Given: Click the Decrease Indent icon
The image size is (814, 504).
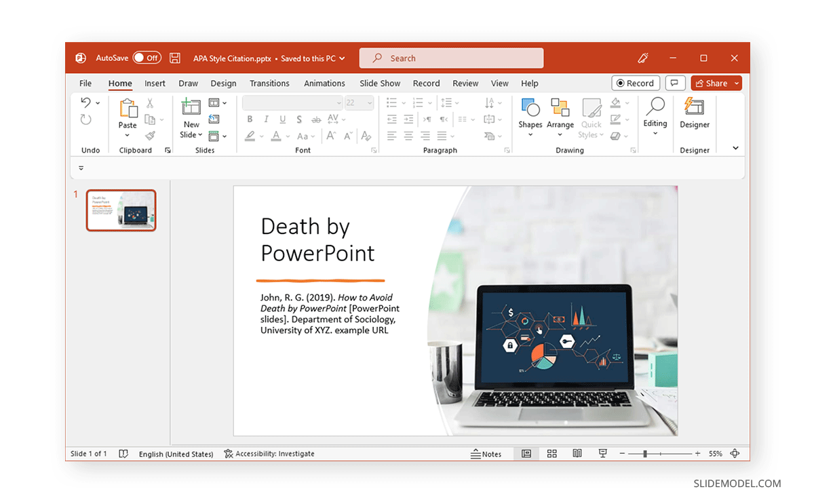Looking at the screenshot, I should coord(391,119).
